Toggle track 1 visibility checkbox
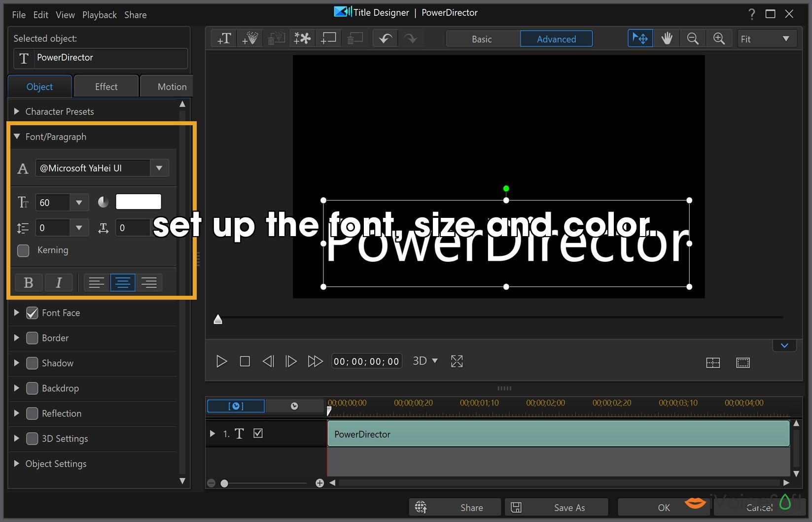812x522 pixels. pyautogui.click(x=258, y=433)
